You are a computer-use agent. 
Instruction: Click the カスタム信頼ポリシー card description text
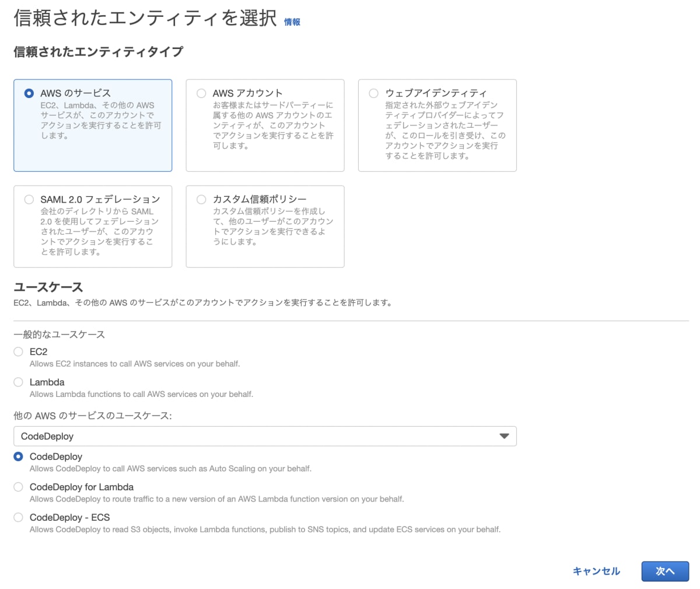coord(273,226)
